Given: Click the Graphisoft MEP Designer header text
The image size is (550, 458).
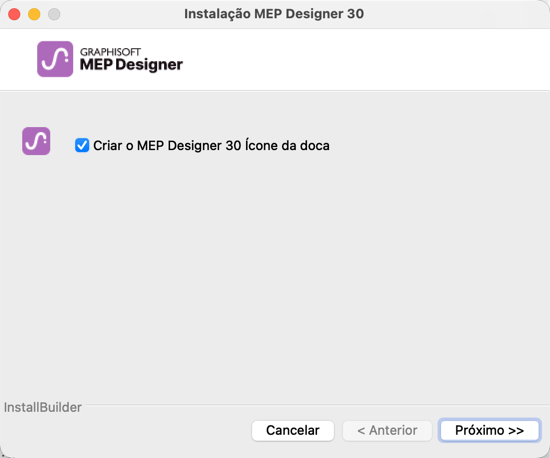Looking at the screenshot, I should [x=131, y=60].
